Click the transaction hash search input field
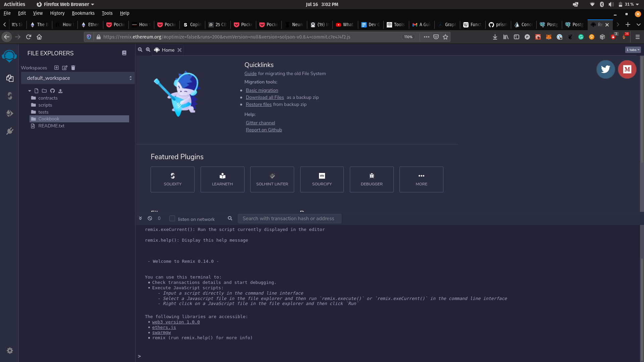 [x=289, y=218]
